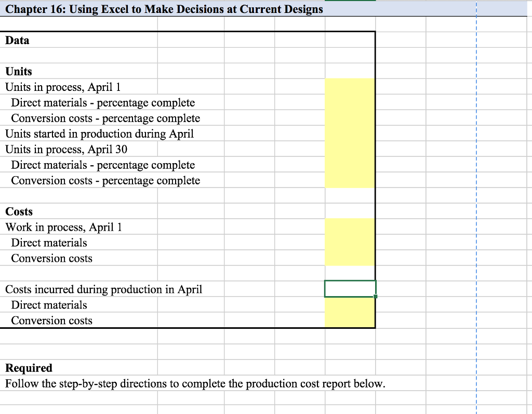Select 'Units started in production during April' cell

tap(99, 133)
